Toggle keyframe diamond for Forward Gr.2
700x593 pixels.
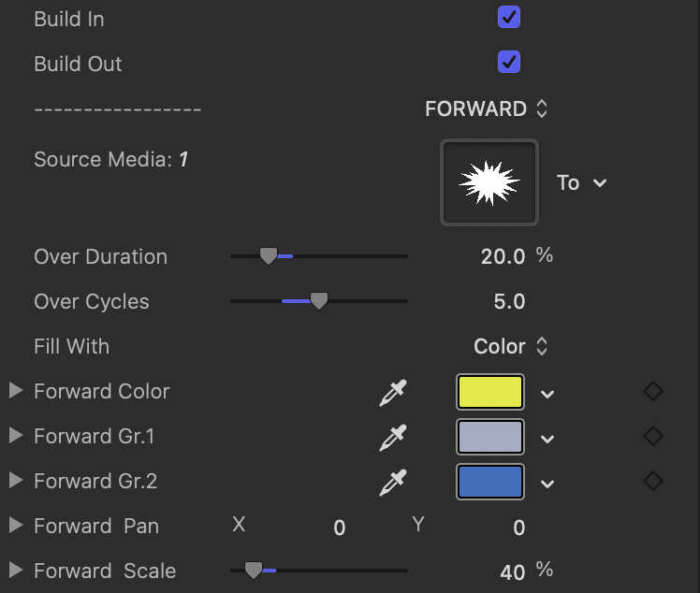[x=653, y=481]
